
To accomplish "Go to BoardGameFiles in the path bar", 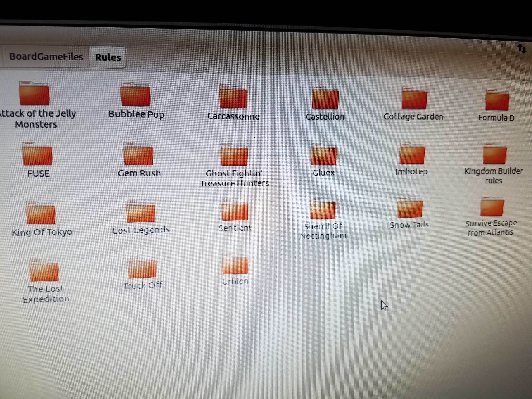I will (46, 57).
